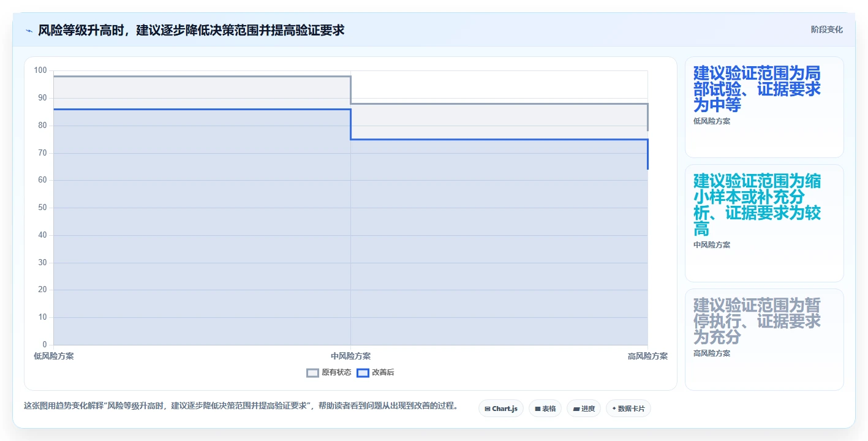Click the blue 改善后 legend swatch
The image size is (868, 441).
click(363, 372)
